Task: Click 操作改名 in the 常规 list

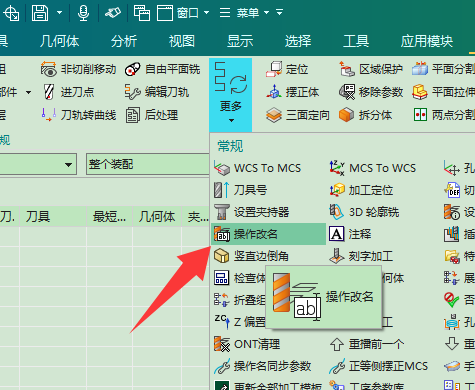Action: [x=269, y=234]
